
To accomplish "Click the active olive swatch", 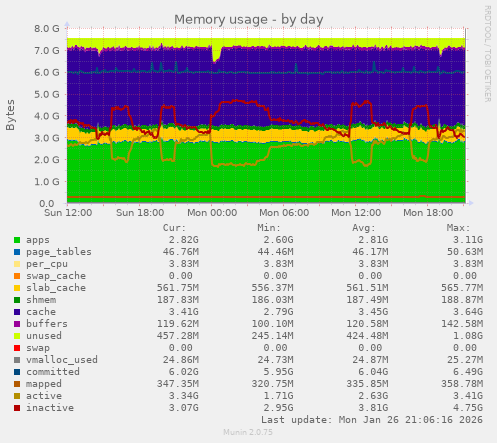I will [17, 396].
